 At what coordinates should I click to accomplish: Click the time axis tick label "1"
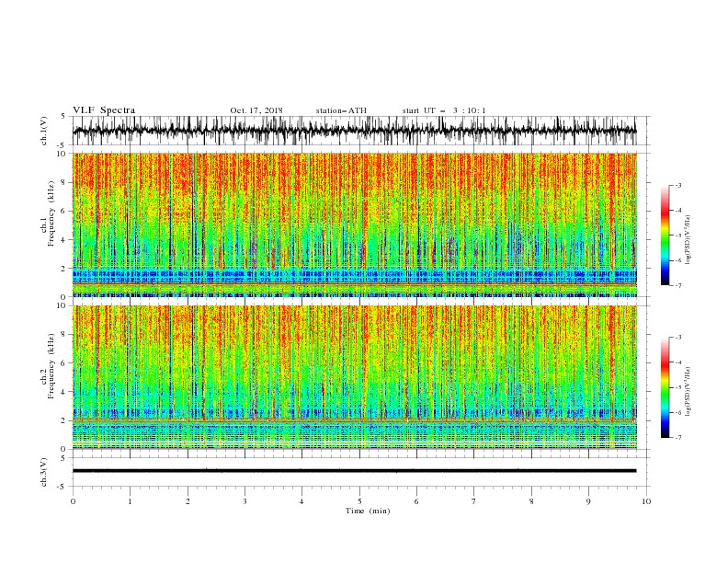[130, 501]
